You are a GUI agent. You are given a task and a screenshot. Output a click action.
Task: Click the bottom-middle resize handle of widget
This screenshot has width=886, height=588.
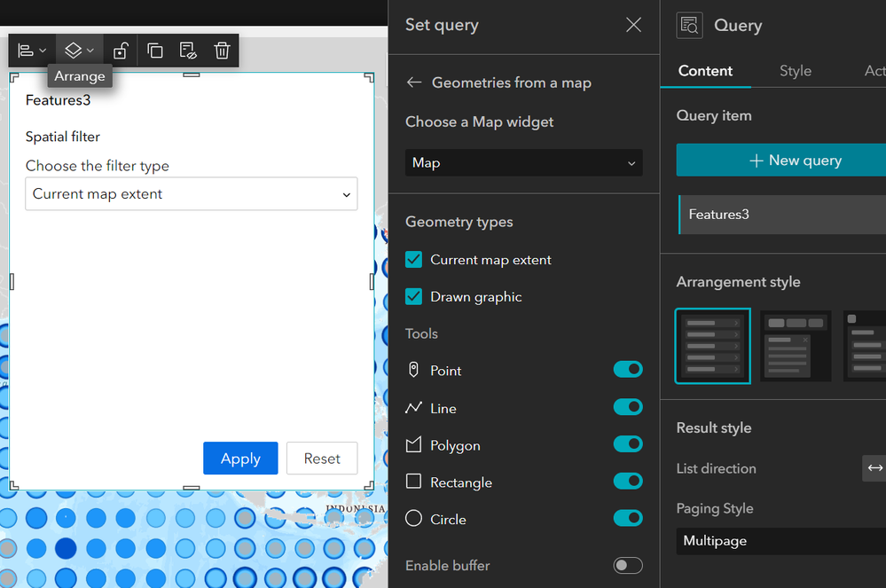coord(192,488)
